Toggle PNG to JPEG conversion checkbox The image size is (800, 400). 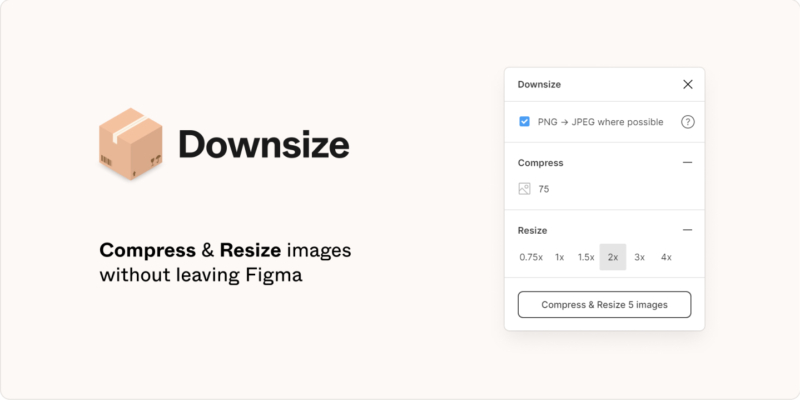(524, 122)
